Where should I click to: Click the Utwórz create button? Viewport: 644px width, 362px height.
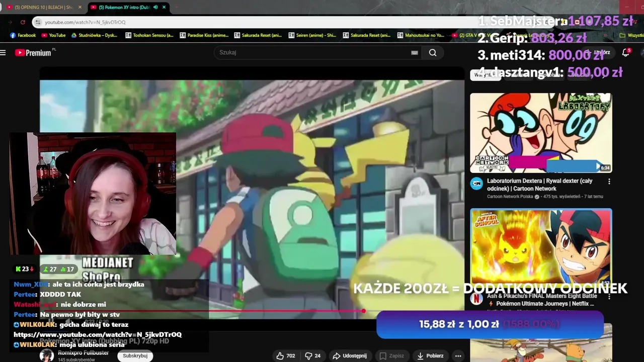coord(599,52)
